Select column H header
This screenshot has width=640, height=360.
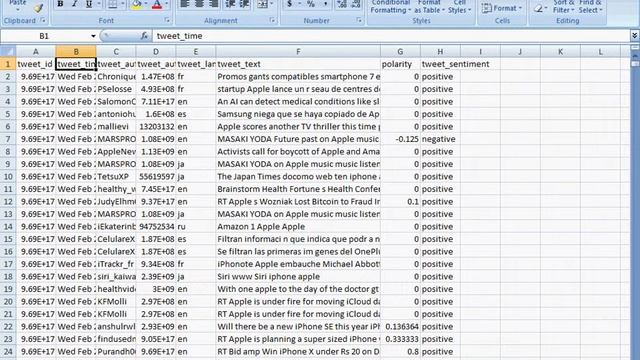[440, 51]
